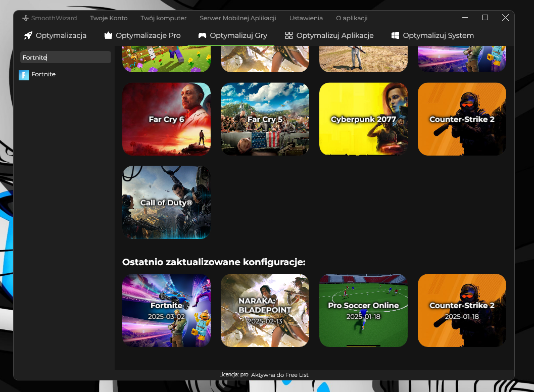This screenshot has height=392, width=534.
Task: Click the rocket icon beside Optymalizacja
Action: (x=28, y=35)
